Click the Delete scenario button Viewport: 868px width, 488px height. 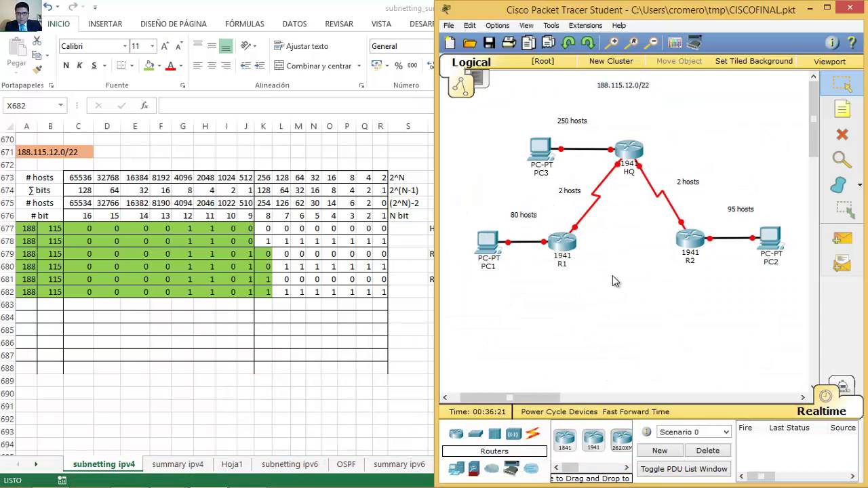click(x=708, y=450)
